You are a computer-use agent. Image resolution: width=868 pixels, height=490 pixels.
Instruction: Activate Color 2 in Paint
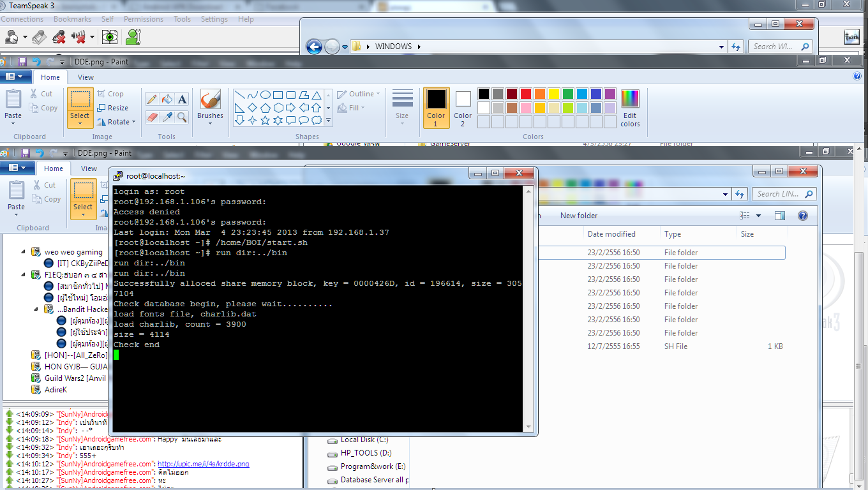click(x=463, y=108)
